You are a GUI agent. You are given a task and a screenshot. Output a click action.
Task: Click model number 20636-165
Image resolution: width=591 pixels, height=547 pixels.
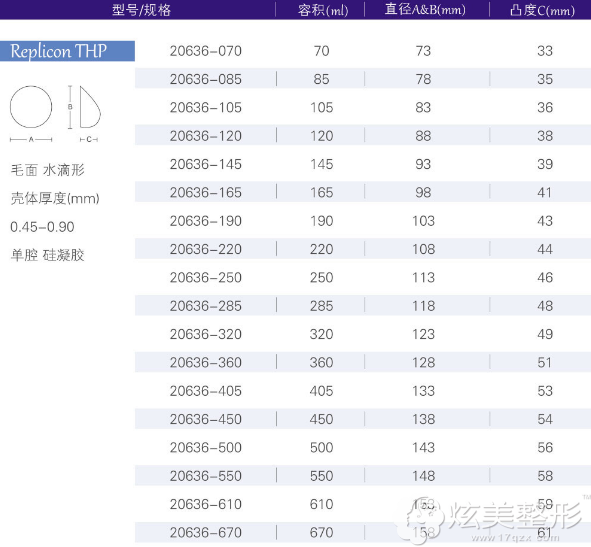click(x=205, y=193)
